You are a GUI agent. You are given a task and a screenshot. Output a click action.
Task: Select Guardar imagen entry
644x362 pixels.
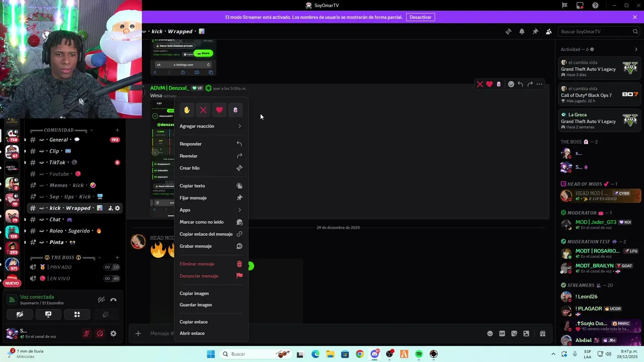point(211,305)
